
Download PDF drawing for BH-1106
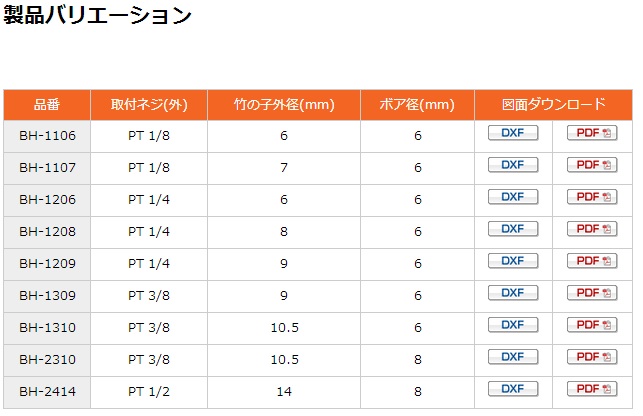(592, 133)
